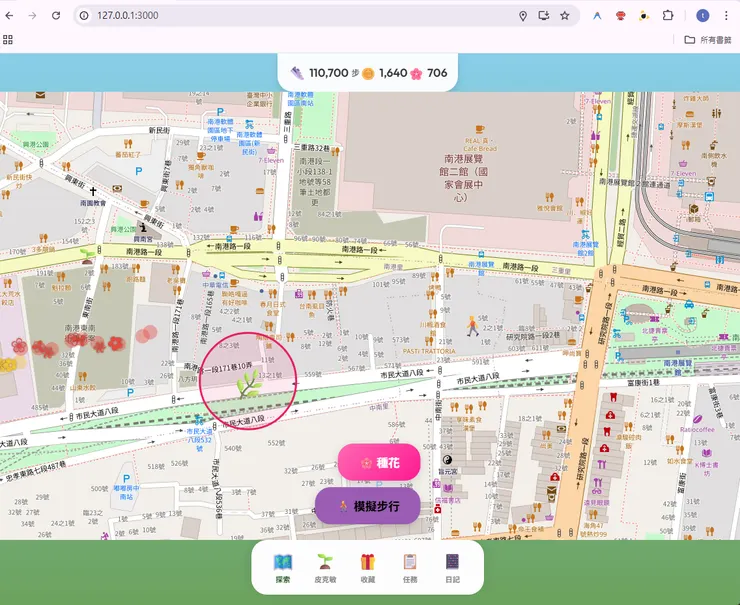Click the PASTi TRATTORIA label
740x605 pixels.
point(429,351)
